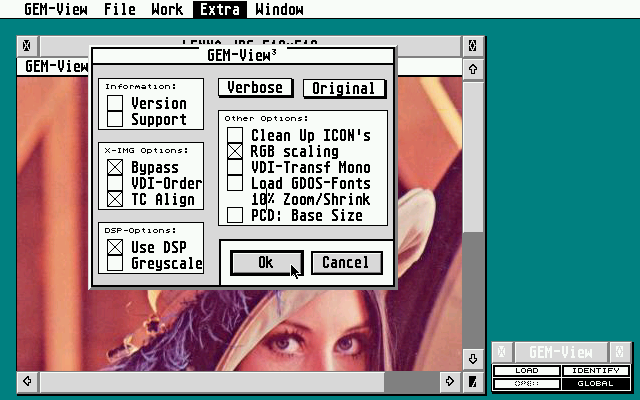Enable the VDI-Order checkbox

(115, 183)
